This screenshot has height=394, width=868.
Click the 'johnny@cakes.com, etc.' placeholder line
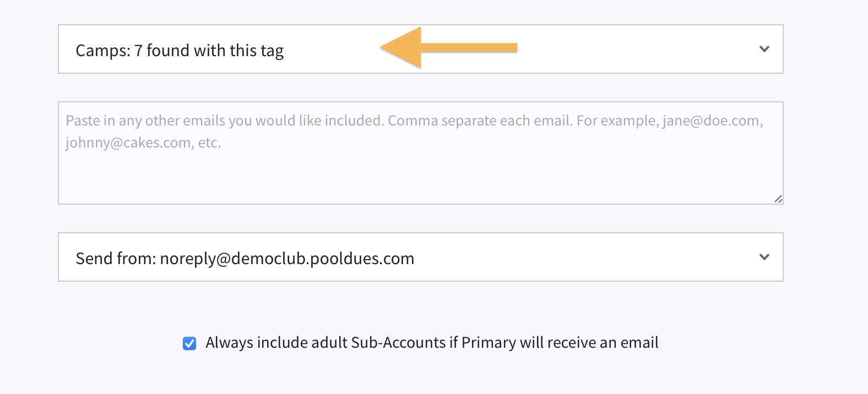143,143
